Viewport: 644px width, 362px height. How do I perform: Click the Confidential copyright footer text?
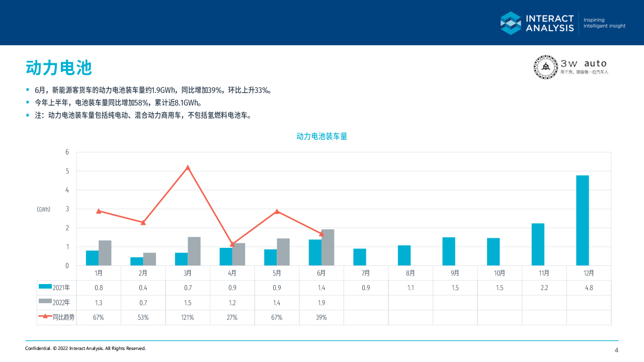pos(86,348)
